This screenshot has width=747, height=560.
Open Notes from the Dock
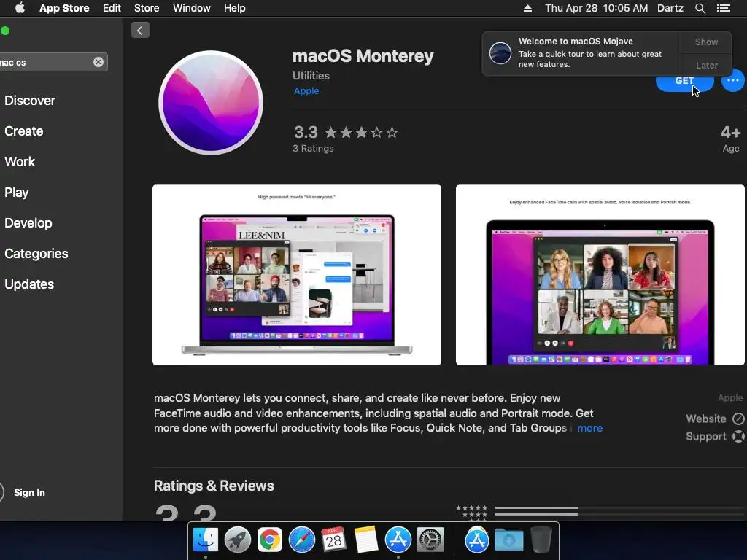pos(366,540)
